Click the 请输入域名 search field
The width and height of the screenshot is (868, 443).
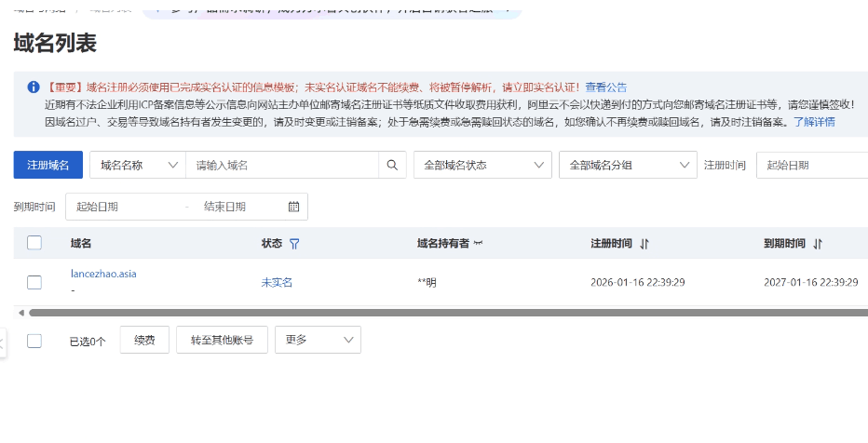(282, 165)
